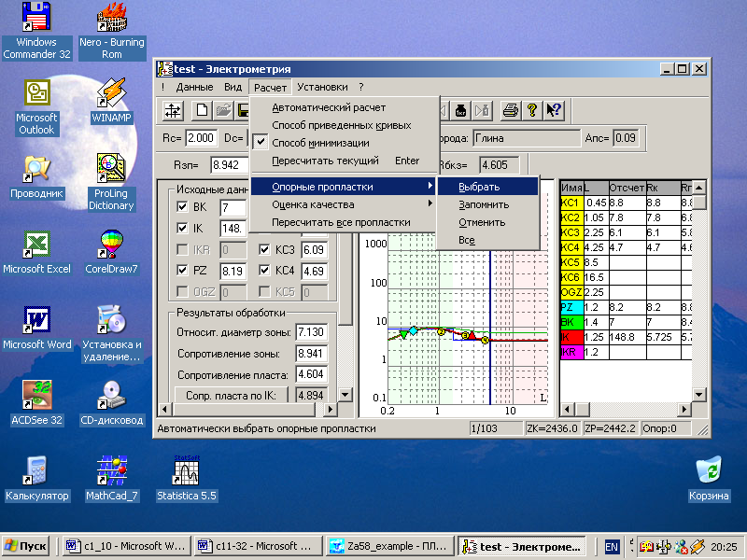Open the Вид menu
The image size is (747, 560).
pyautogui.click(x=233, y=87)
